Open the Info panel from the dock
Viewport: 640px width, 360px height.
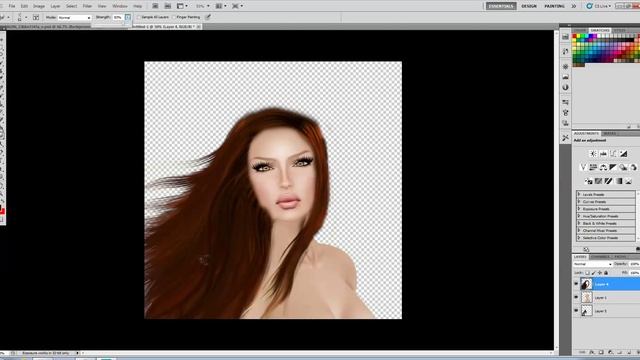point(565,87)
